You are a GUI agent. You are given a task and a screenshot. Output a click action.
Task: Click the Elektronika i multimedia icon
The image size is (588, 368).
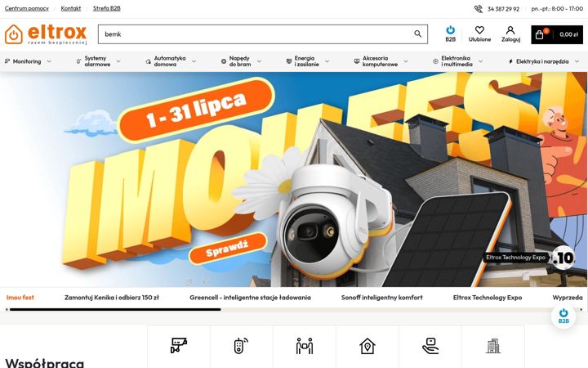435,61
